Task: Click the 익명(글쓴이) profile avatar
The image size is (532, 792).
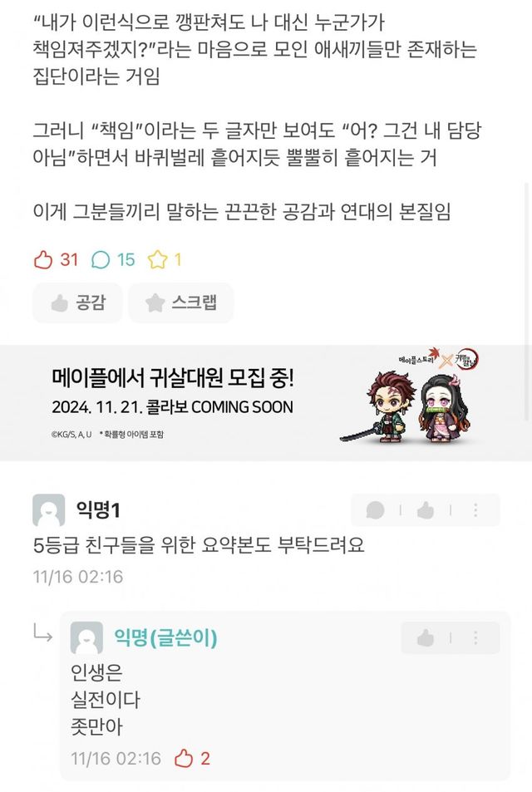Action: point(86,638)
